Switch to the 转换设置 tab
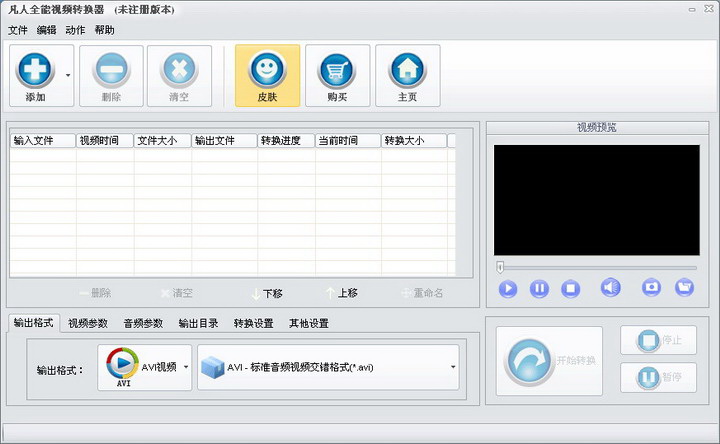 click(x=253, y=323)
